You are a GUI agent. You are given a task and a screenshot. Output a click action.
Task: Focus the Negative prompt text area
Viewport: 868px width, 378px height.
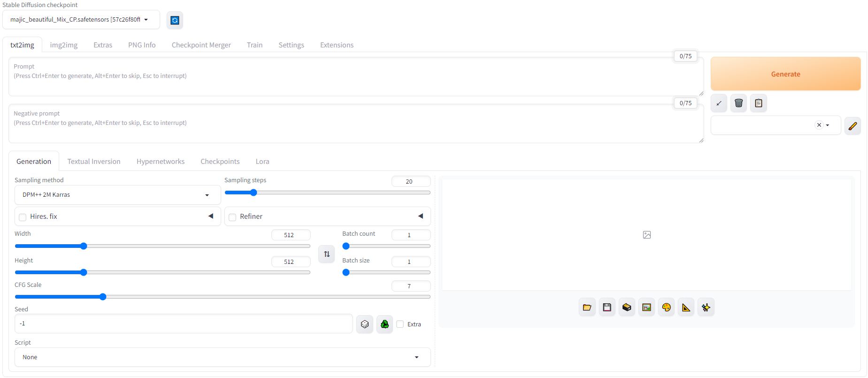(x=356, y=123)
